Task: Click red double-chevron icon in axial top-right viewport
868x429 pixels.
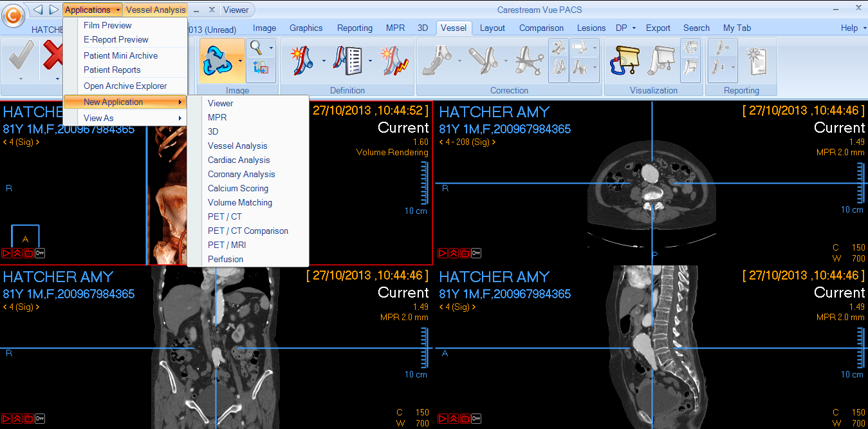Action: pyautogui.click(x=453, y=254)
